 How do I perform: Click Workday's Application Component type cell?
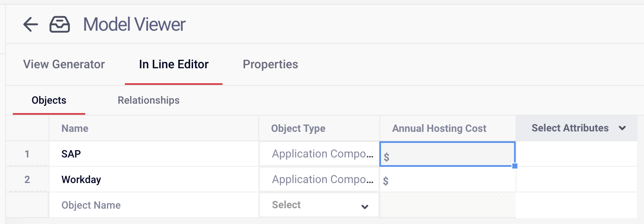click(319, 180)
